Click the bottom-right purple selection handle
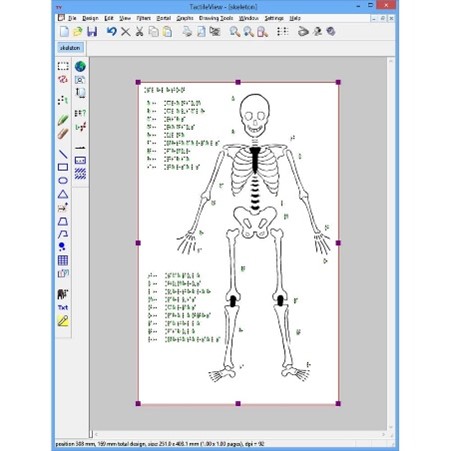 click(338, 404)
